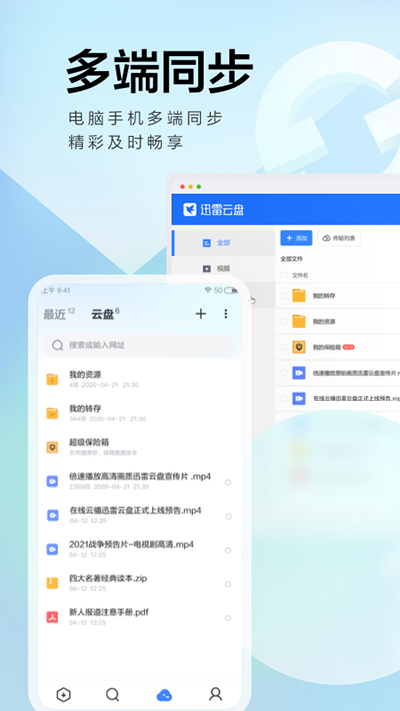Open 我的资源 folder name on phone
400x711 pixels.
point(85,375)
